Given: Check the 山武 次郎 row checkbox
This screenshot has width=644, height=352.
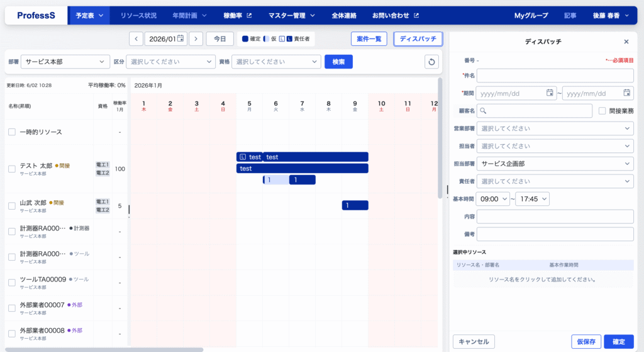Looking at the screenshot, I should 12,206.
